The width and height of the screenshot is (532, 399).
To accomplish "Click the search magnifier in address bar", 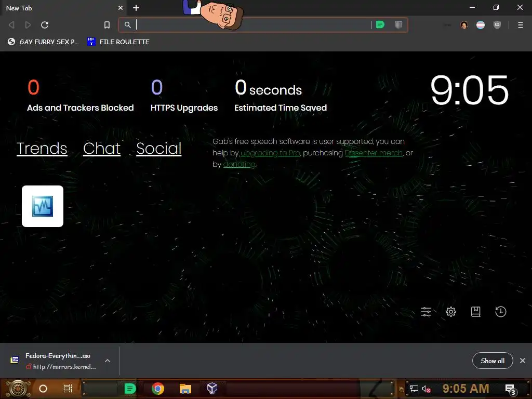I will pos(128,25).
